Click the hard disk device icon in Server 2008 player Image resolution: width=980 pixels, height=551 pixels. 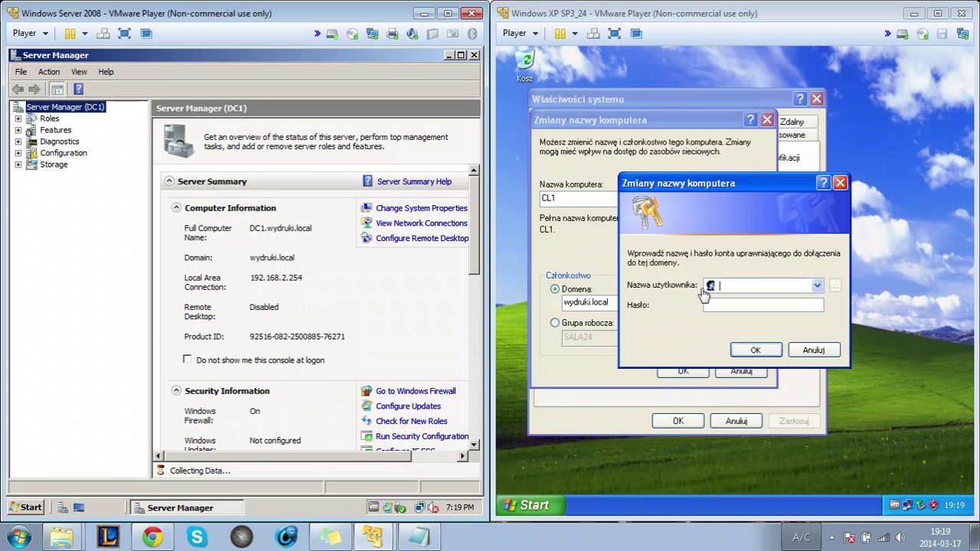332,34
